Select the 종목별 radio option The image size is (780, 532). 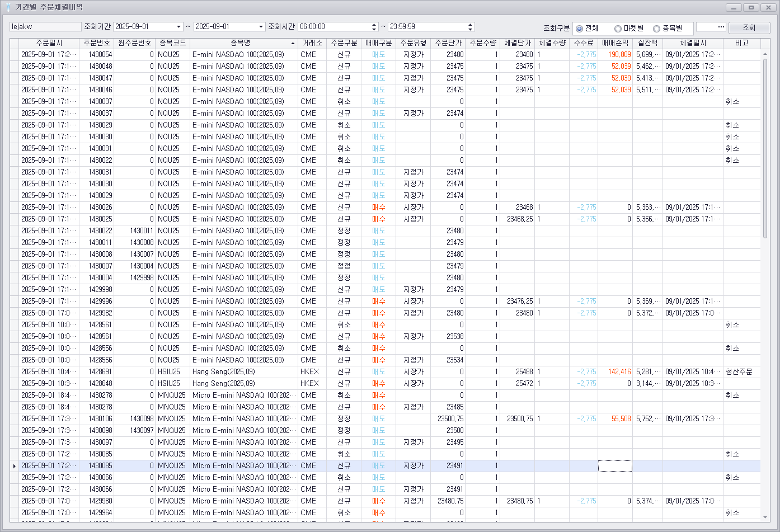(656, 29)
